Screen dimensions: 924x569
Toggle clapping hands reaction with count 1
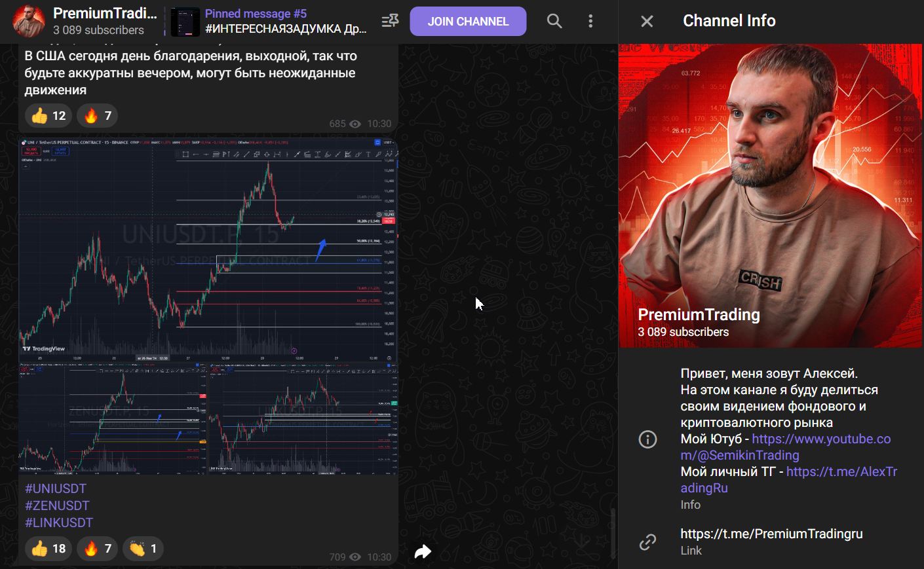tap(143, 549)
